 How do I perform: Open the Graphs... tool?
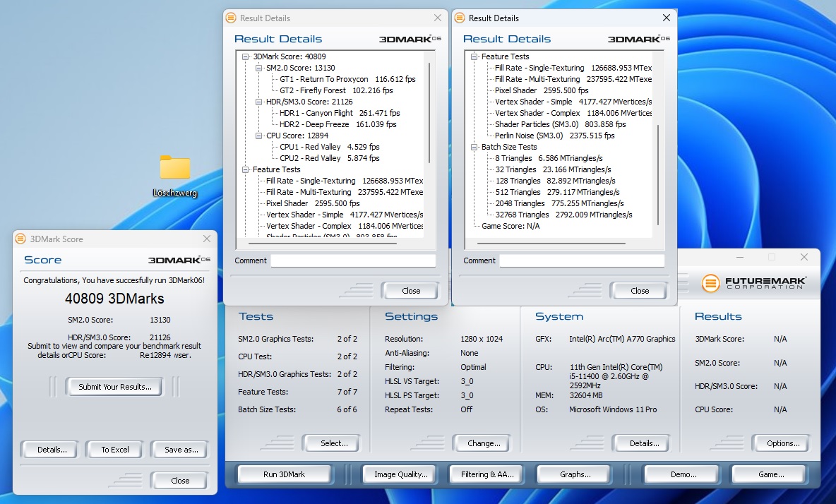coord(575,474)
